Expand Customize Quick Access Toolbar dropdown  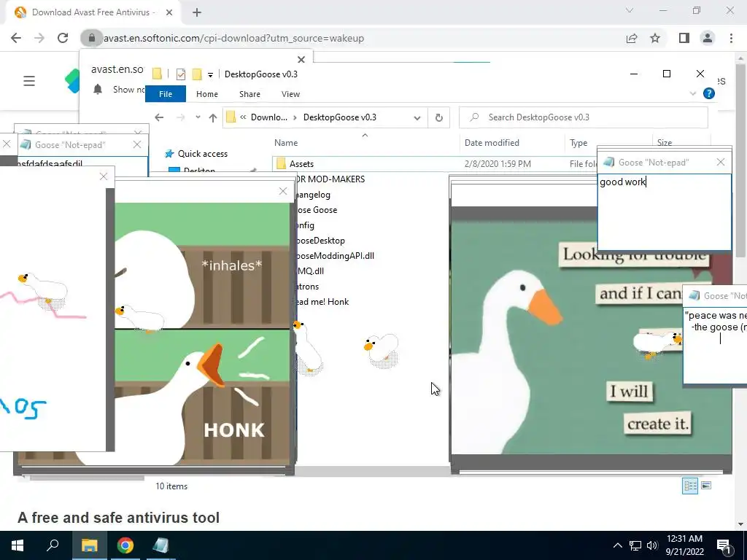[210, 75]
